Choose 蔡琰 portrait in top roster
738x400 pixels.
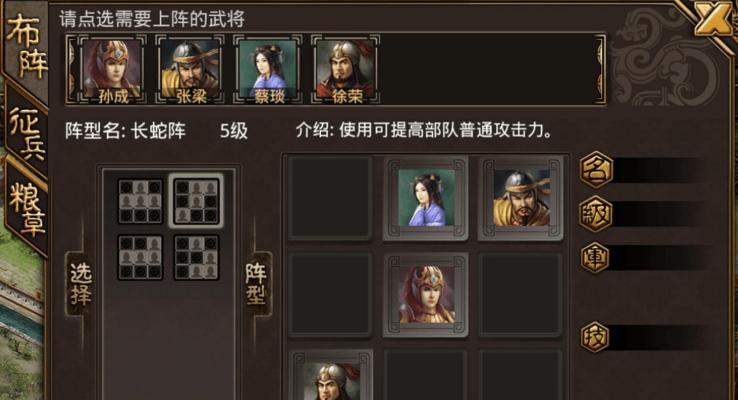tap(268, 69)
